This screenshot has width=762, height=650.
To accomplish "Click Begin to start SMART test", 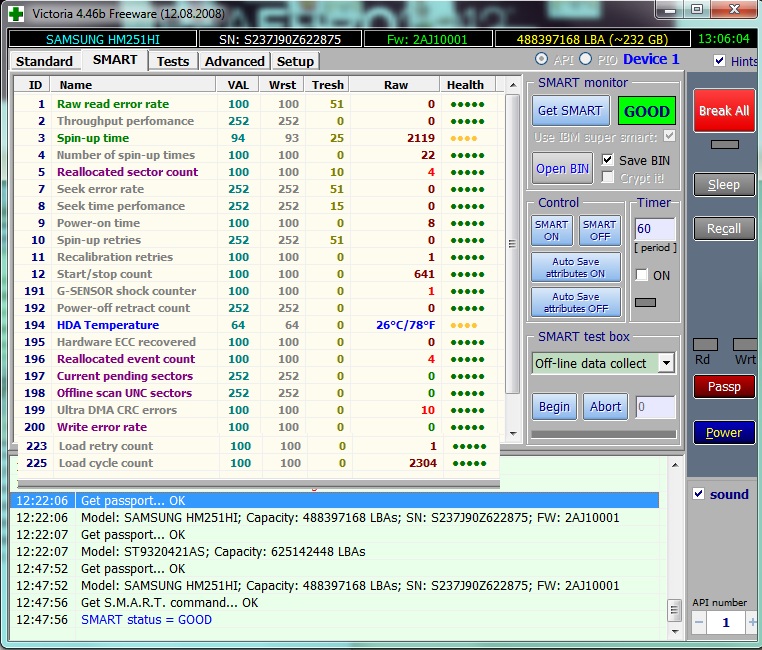I will (554, 407).
